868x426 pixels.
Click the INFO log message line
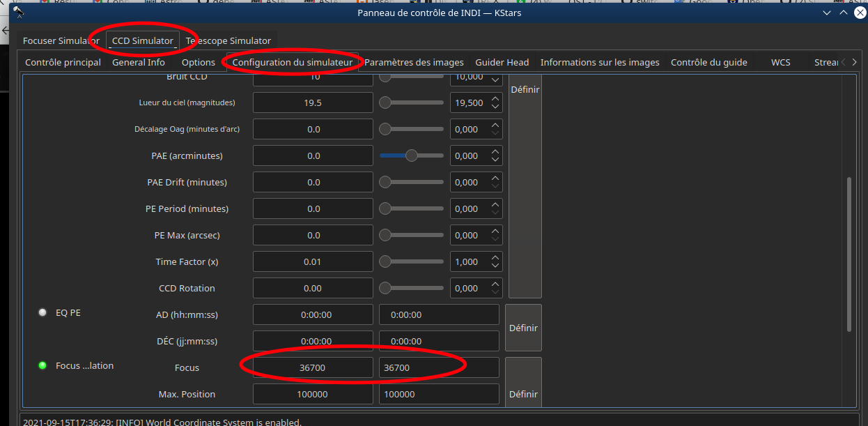pyautogui.click(x=162, y=422)
